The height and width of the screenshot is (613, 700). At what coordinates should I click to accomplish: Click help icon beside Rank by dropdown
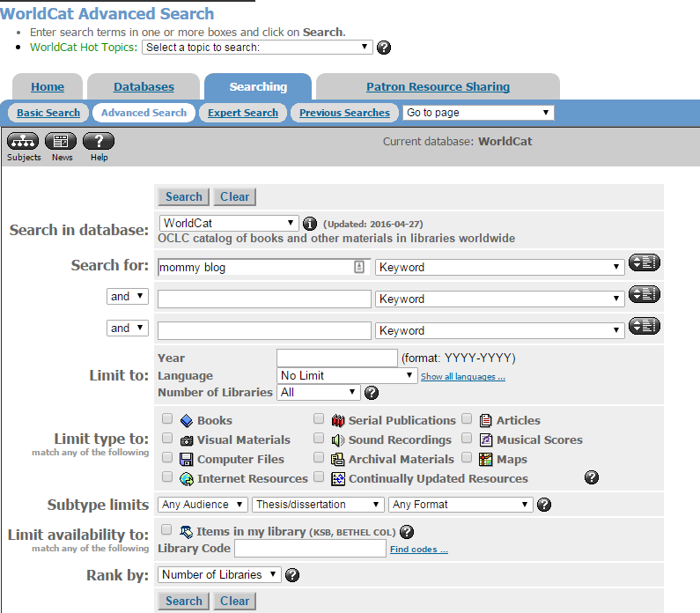click(292, 575)
